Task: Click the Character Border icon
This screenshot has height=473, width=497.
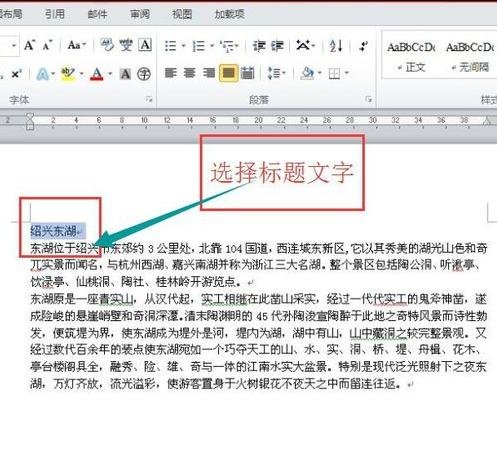Action: pos(145,45)
